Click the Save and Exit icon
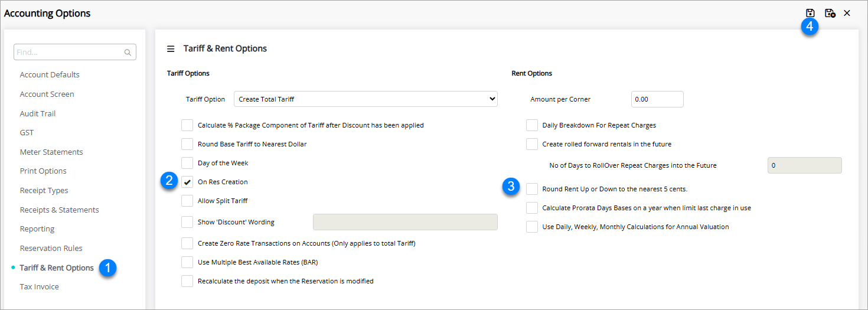868x310 pixels. [x=830, y=13]
